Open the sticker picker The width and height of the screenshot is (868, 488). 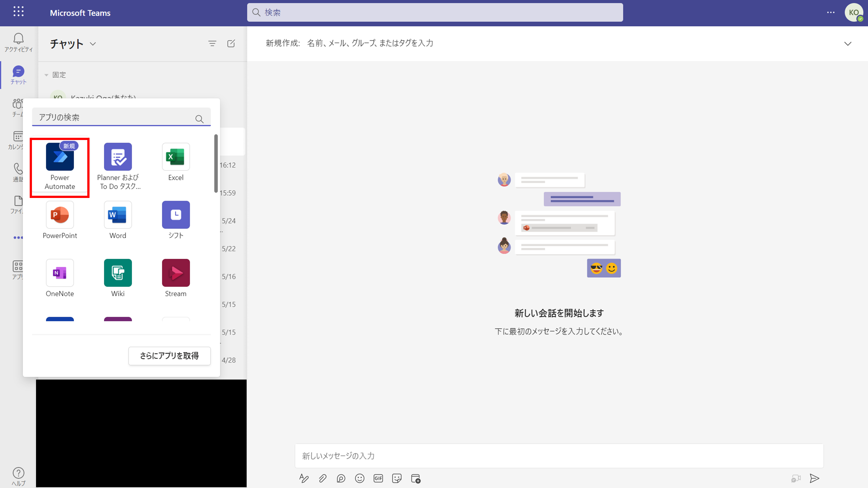[x=397, y=478]
